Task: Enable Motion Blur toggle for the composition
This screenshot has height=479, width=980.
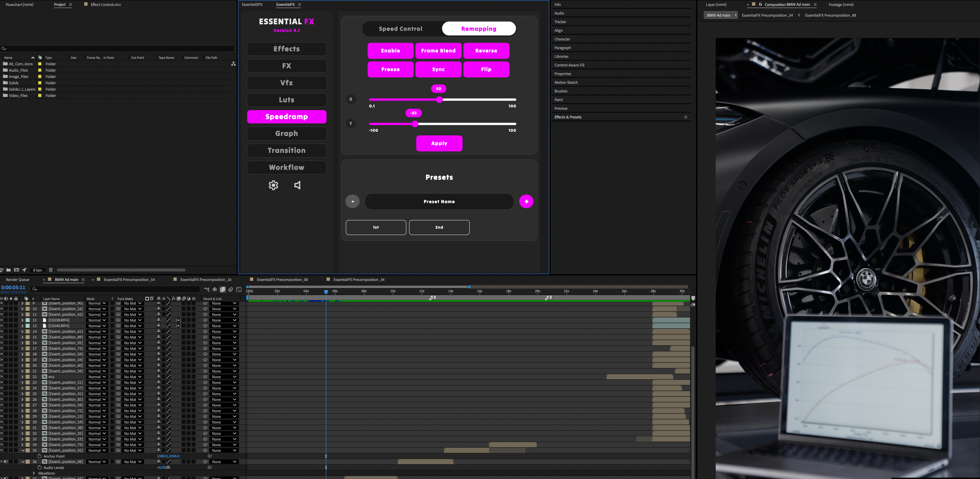Action: 231,289
